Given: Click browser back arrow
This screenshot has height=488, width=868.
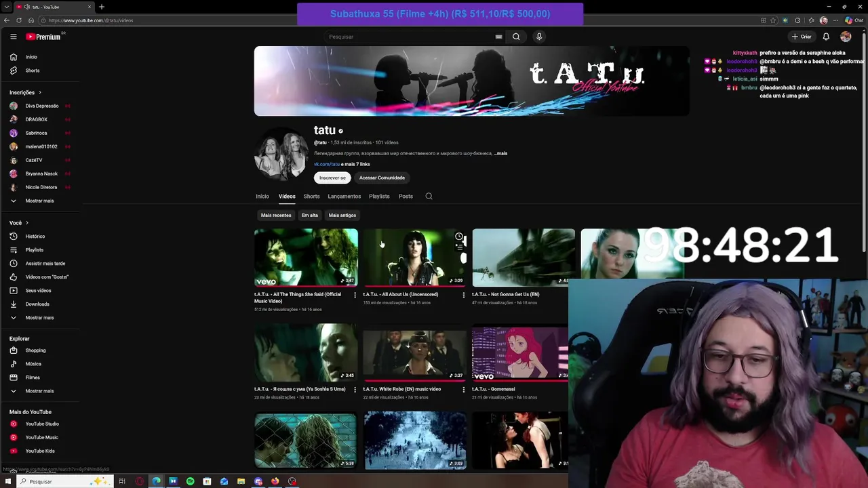Looking at the screenshot, I should (x=7, y=20).
